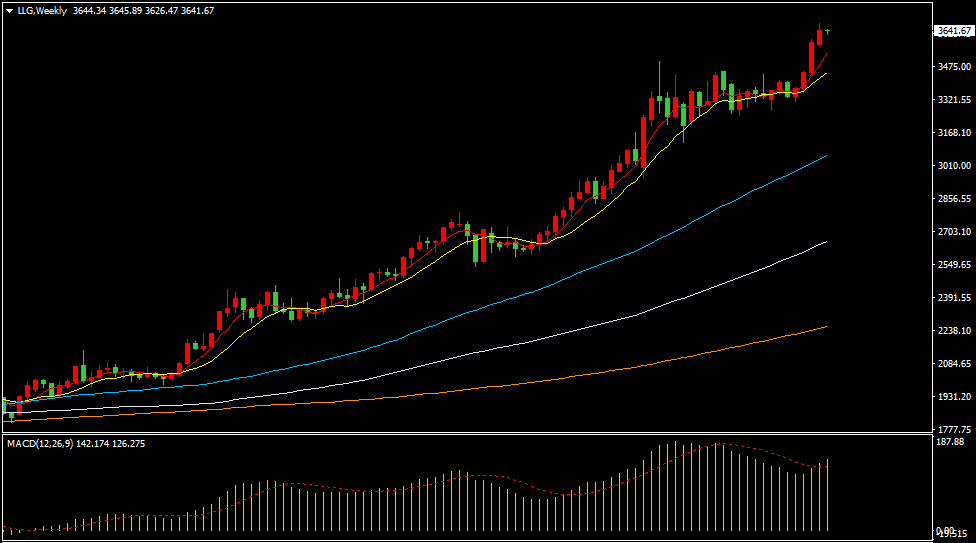Select the 1777.75 price scale label
This screenshot has height=543, width=976.
pyautogui.click(x=954, y=430)
